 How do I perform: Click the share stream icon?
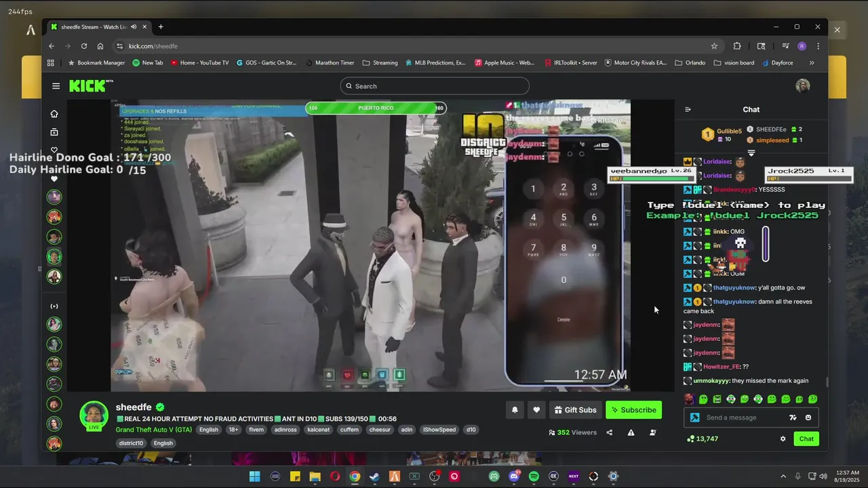tap(609, 432)
